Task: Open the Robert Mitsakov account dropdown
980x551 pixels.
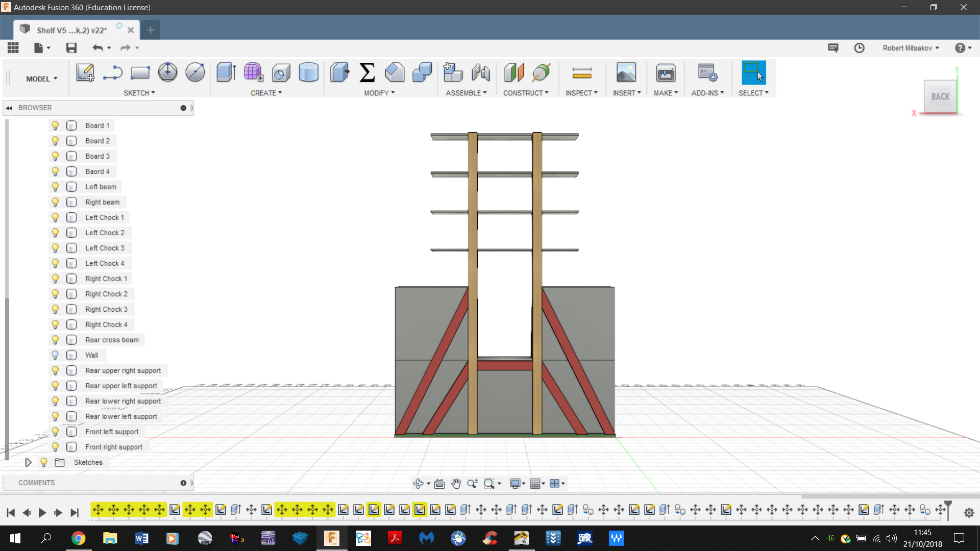Action: pos(911,48)
